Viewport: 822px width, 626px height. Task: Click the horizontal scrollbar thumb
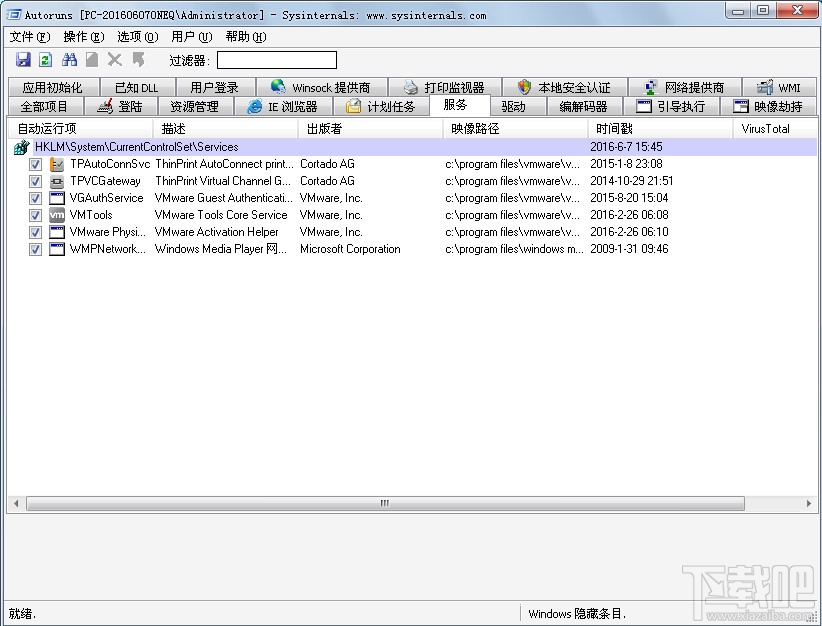[x=385, y=503]
